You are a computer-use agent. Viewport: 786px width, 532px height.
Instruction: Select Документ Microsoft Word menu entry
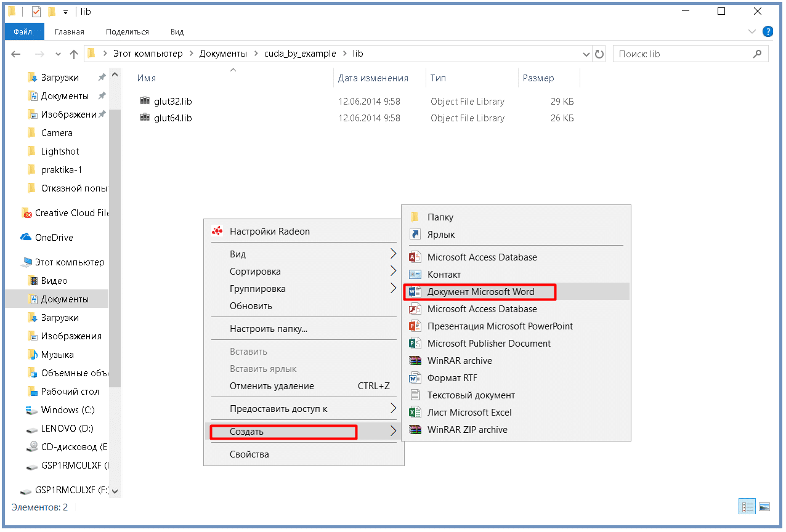480,292
